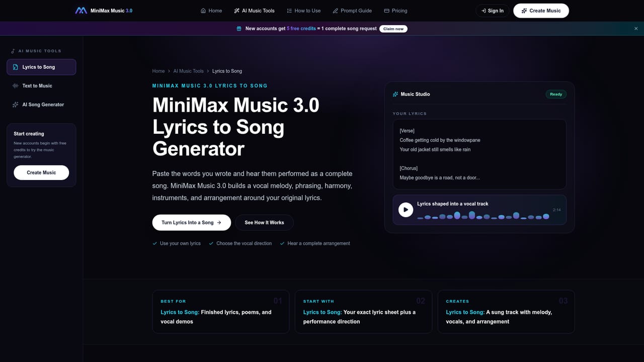Image resolution: width=644 pixels, height=362 pixels.
Task: Click the Home nav house icon
Action: (x=203, y=11)
